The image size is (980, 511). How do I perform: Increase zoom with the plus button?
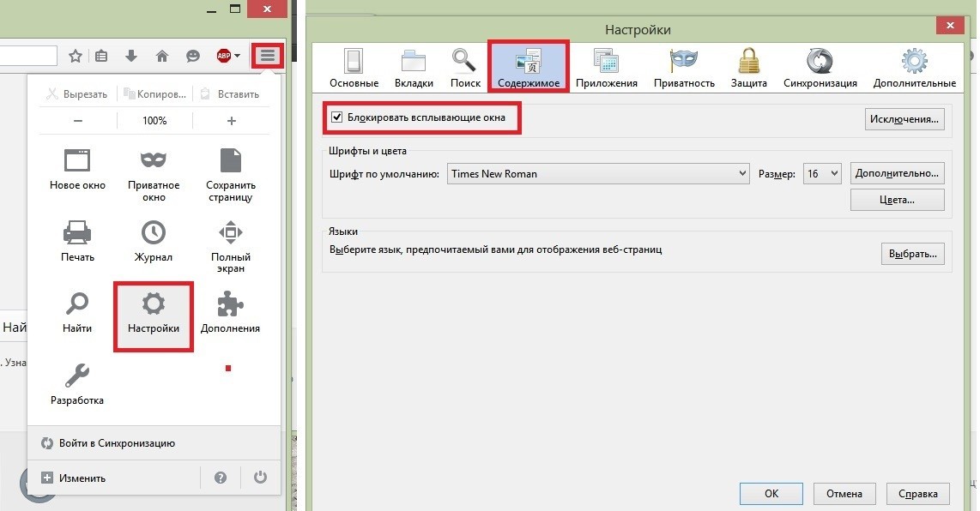click(231, 121)
